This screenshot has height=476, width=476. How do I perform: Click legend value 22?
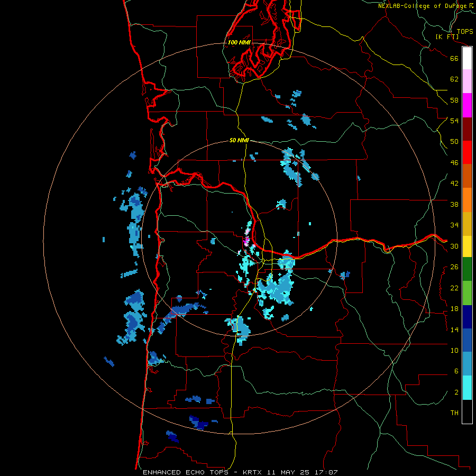pyautogui.click(x=454, y=288)
